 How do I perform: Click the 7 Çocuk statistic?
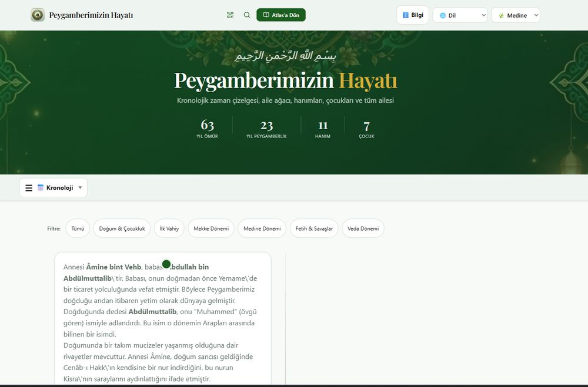(366, 129)
